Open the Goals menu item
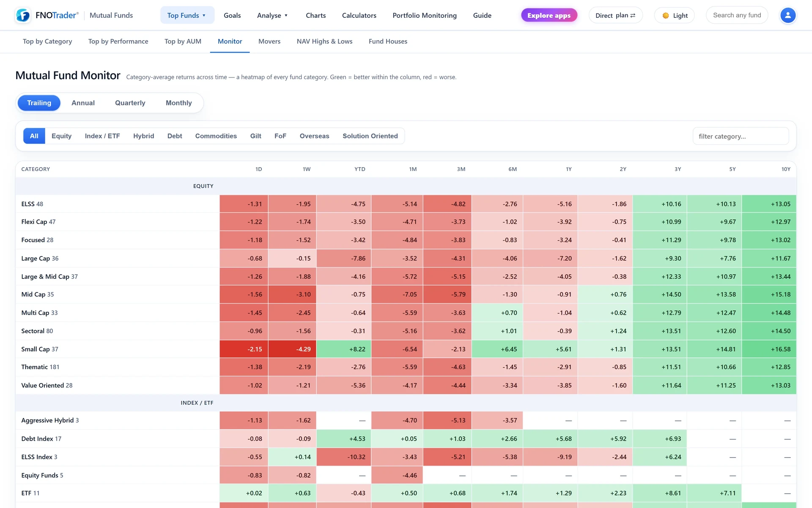 click(232, 15)
